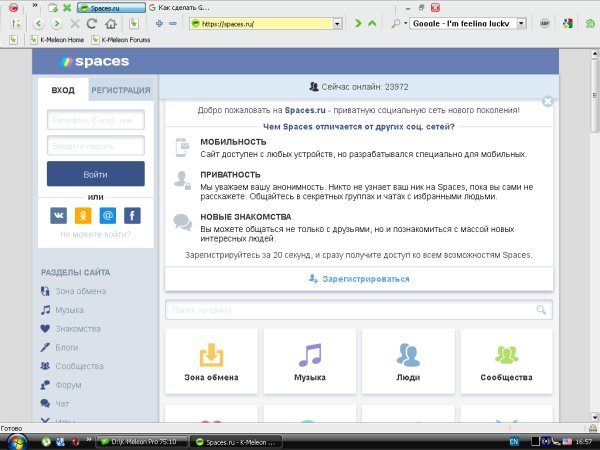Open Чат in the sidebar
Image resolution: width=600 pixels, height=450 pixels.
click(55, 404)
